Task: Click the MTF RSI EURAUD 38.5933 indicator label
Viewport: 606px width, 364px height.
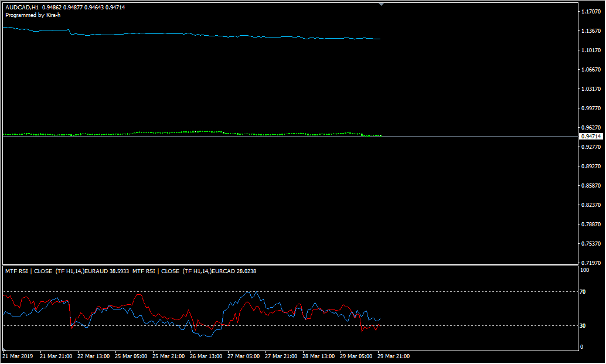Action: pyautogui.click(x=67, y=271)
